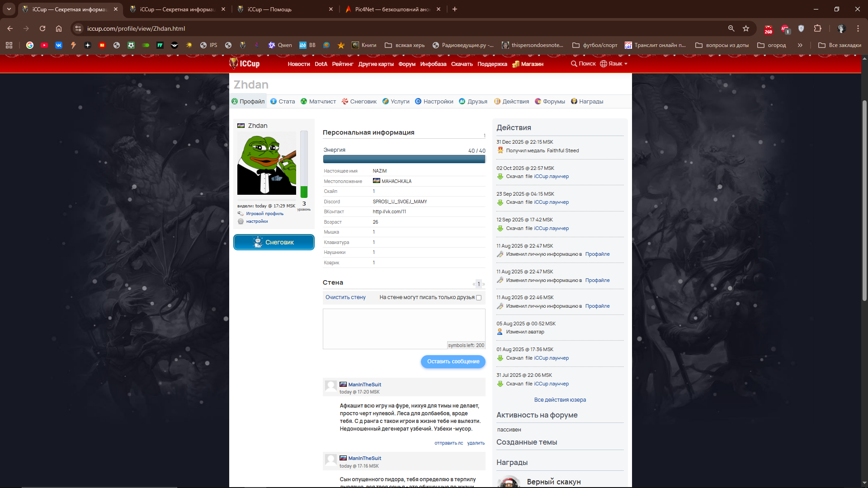
Task: Open the browser extensions puzzle icon
Action: point(817,28)
